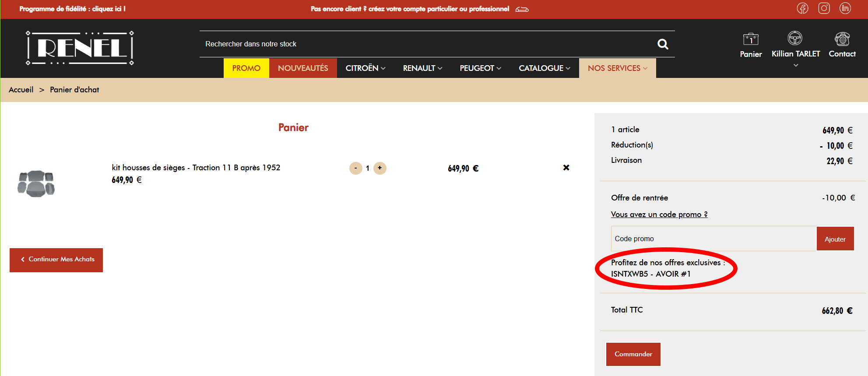Expand the Killian TARLET account chevron
Screen dimensions: 868x376
(x=796, y=65)
